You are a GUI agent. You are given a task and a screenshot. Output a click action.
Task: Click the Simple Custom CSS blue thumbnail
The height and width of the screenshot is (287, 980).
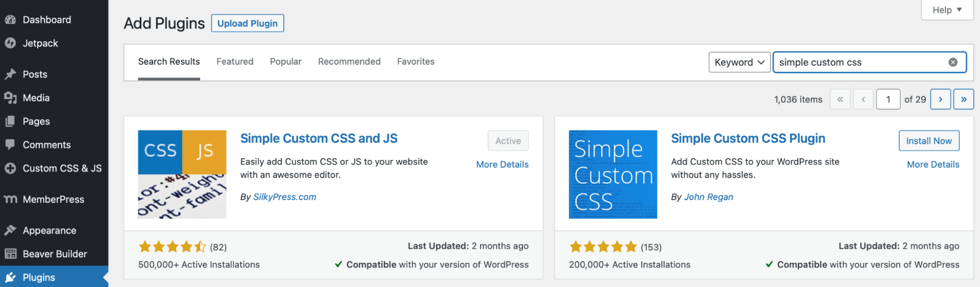(x=613, y=174)
